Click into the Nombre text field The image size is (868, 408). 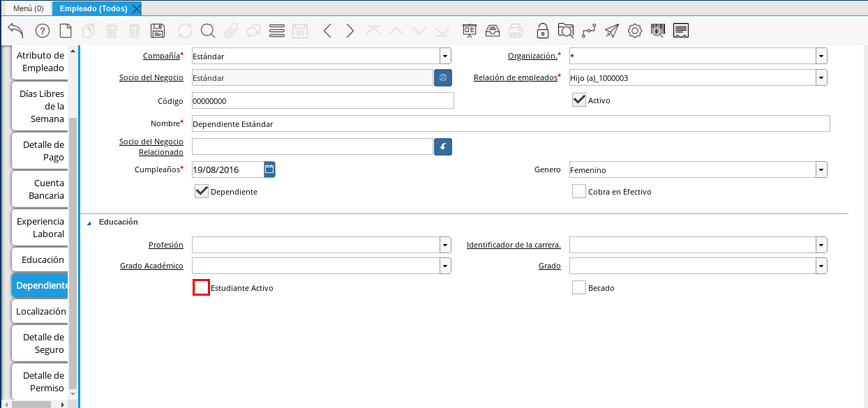pos(510,123)
